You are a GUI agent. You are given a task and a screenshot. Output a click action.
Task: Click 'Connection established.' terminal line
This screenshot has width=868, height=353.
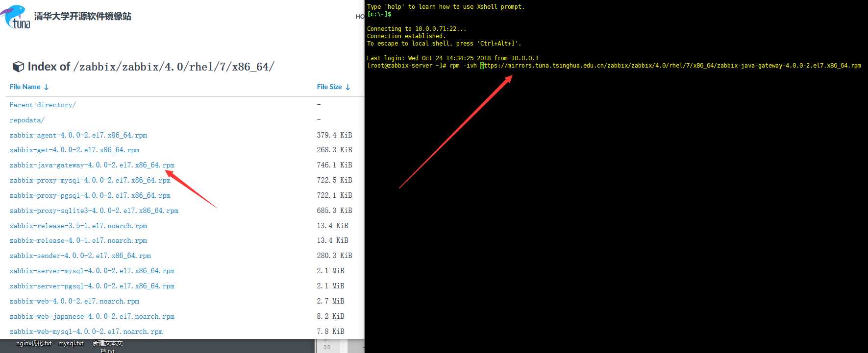pyautogui.click(x=406, y=36)
